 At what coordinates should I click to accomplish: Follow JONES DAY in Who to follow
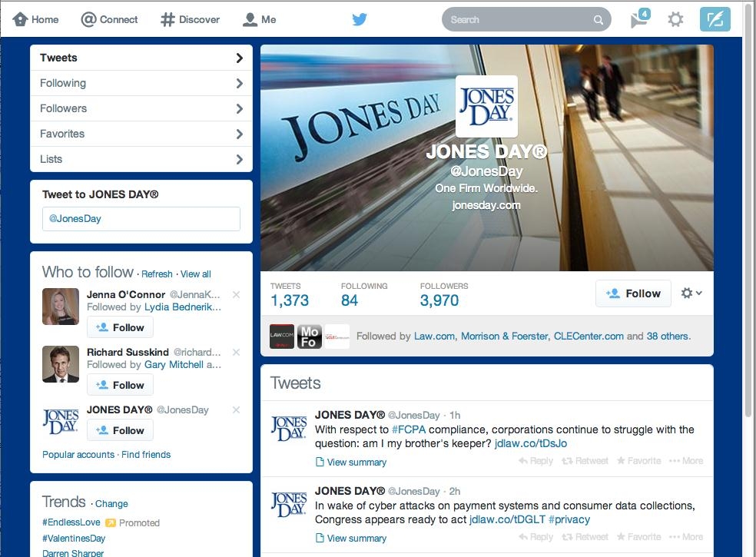click(120, 430)
